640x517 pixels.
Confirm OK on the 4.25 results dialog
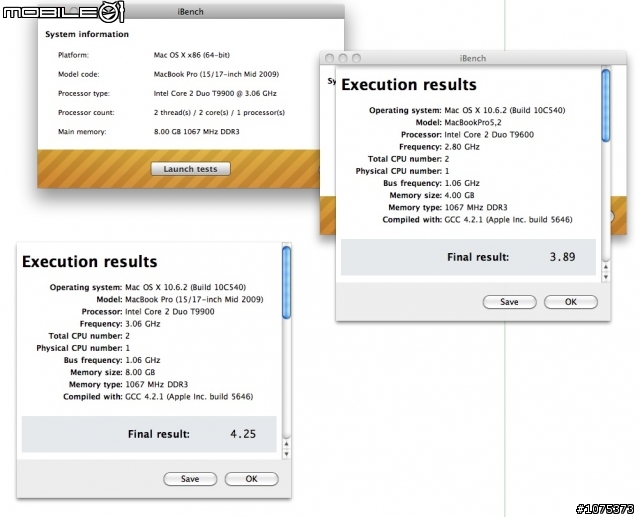point(251,479)
